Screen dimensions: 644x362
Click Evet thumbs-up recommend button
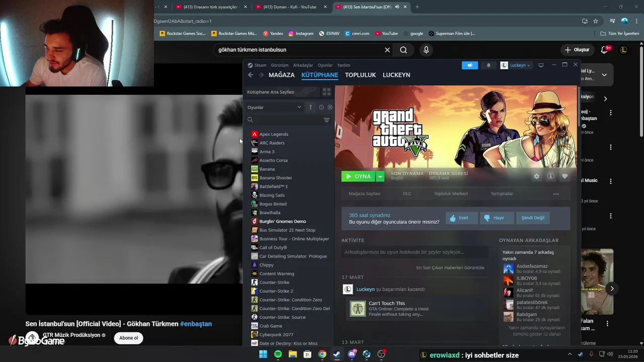462,218
